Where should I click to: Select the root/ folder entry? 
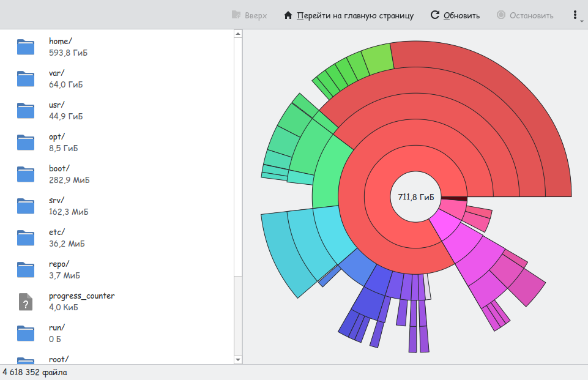click(58, 359)
